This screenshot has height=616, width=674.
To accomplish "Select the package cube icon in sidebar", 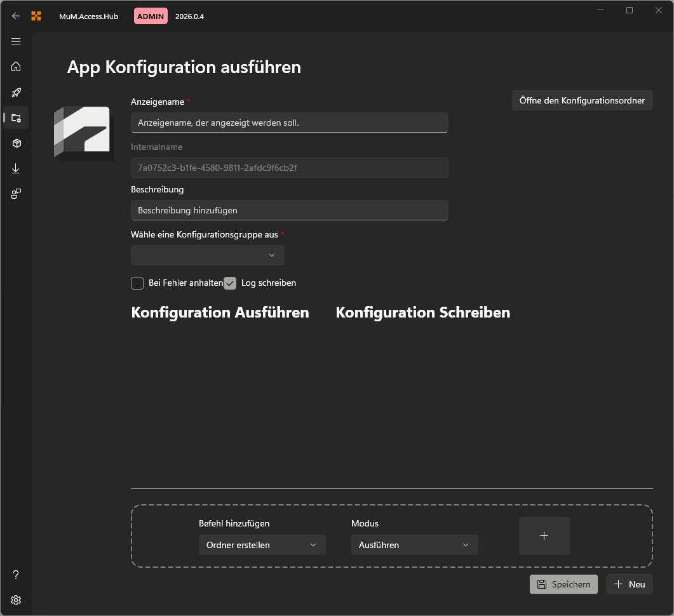I will [x=16, y=143].
